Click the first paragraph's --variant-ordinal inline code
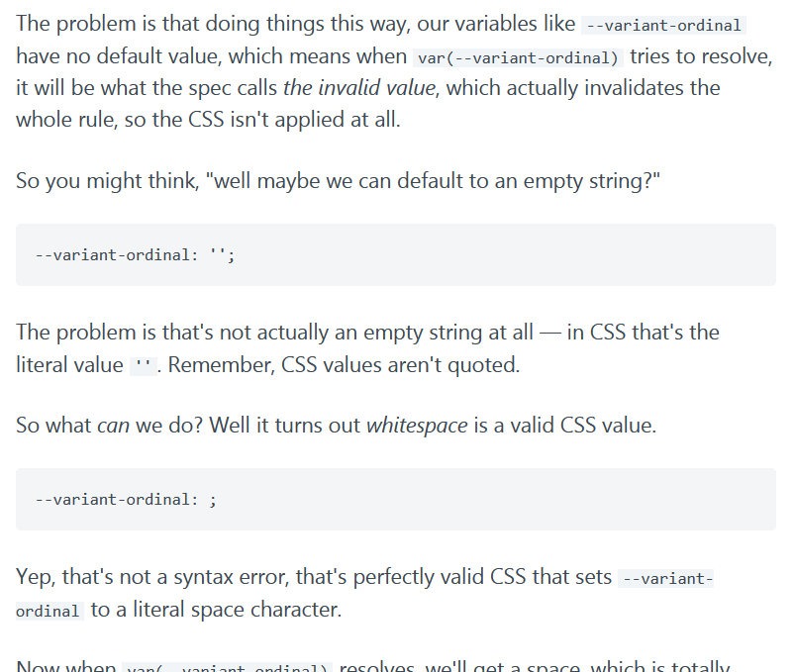This screenshot has height=672, width=795. pyautogui.click(x=663, y=26)
